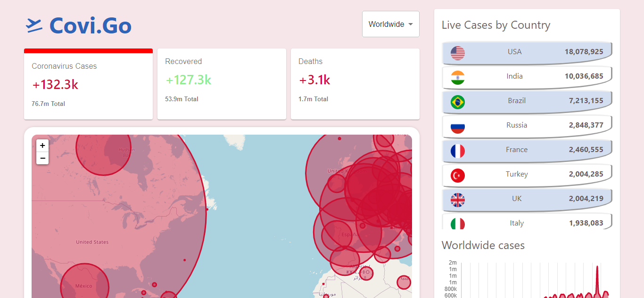Click the Covi.Go title text
Viewport: 644px width, 298px height.
(91, 25)
